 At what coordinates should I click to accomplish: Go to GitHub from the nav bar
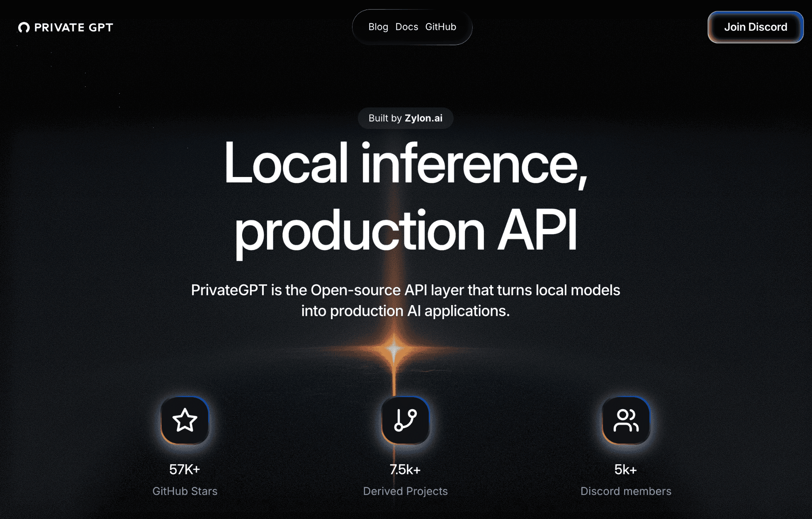(441, 27)
